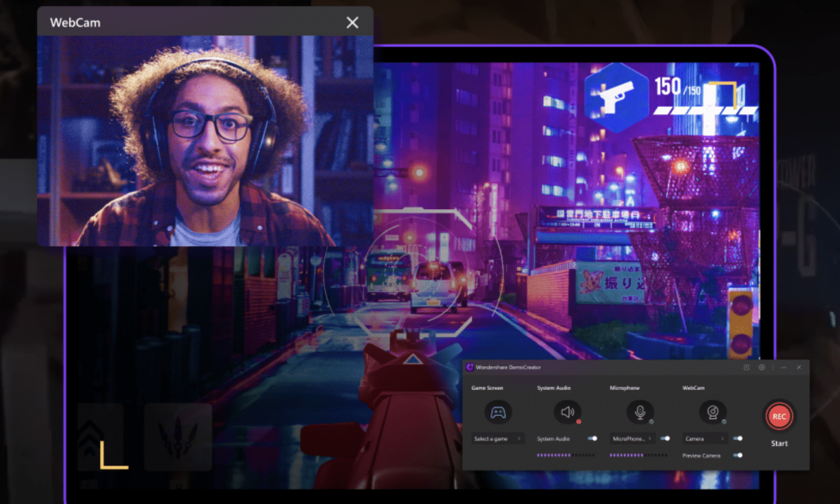The width and height of the screenshot is (840, 504).
Task: Start recording with the red REC button
Action: [x=779, y=416]
